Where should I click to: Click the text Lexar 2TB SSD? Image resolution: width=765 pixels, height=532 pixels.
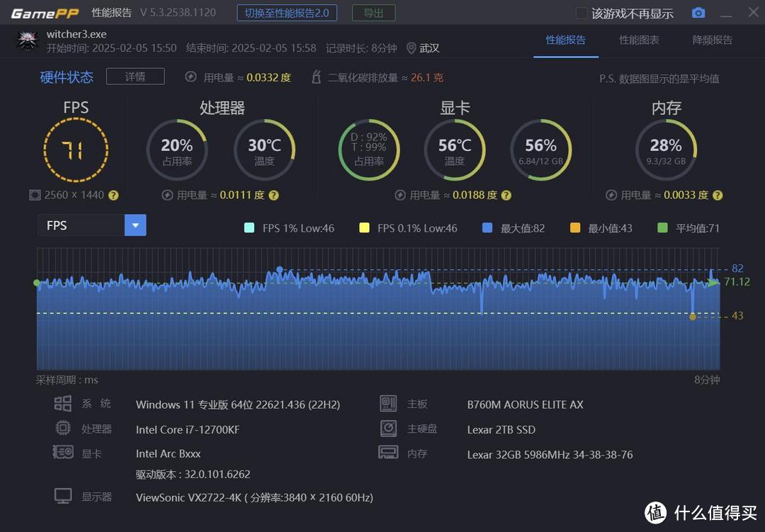501,429
